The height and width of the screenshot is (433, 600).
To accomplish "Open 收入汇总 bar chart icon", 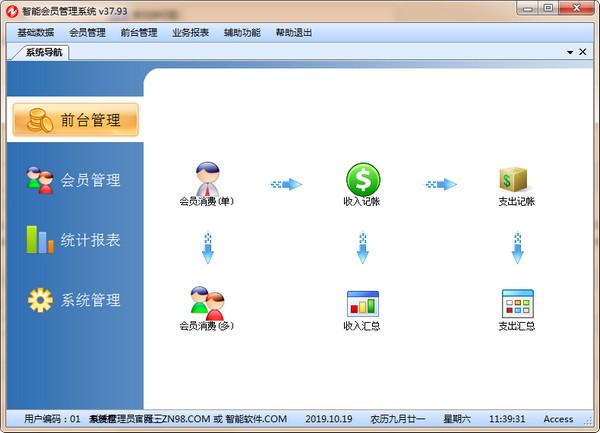I will click(363, 304).
